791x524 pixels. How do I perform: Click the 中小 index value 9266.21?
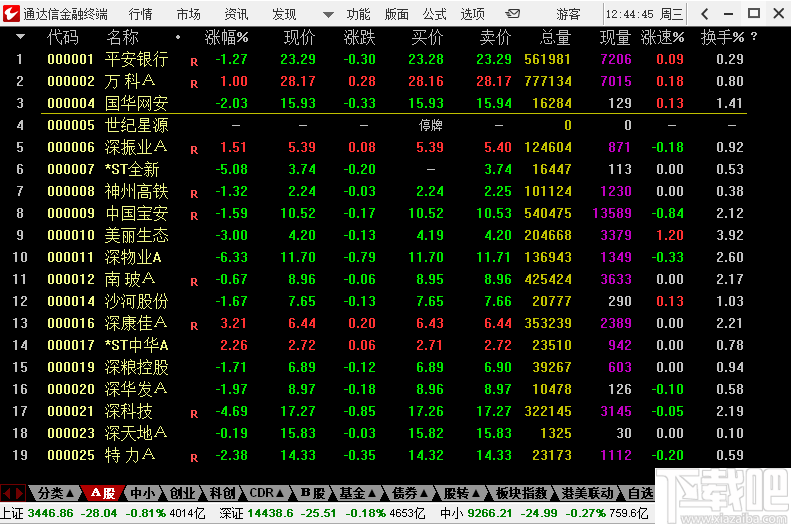point(491,513)
